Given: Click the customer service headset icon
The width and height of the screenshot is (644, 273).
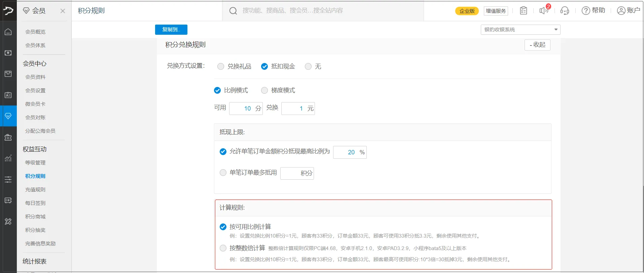Looking at the screenshot, I should pos(565,11).
